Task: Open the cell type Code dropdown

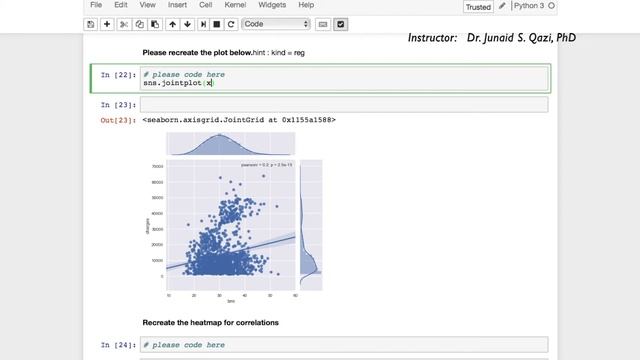Action: 276,24
